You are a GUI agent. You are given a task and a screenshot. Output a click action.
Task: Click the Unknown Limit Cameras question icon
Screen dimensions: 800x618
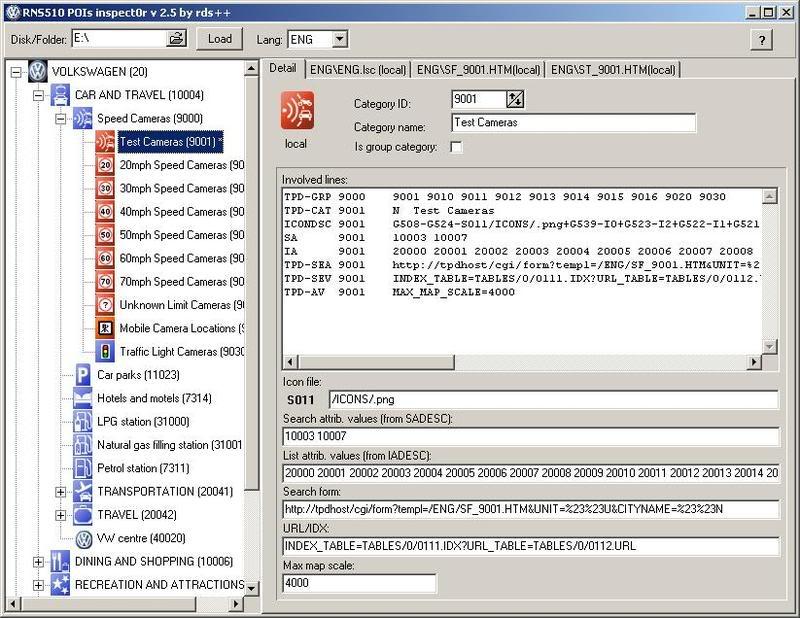[105, 305]
